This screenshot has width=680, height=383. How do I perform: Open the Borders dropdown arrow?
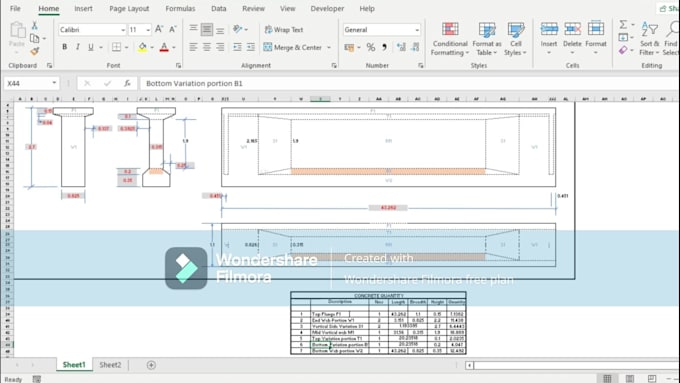(126, 47)
